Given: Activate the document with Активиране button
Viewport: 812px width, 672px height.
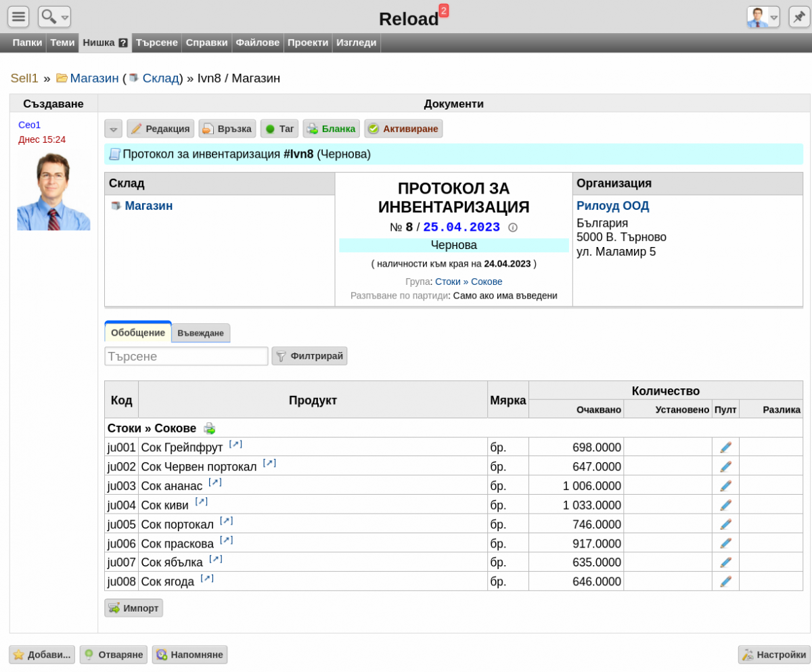Looking at the screenshot, I should point(403,129).
